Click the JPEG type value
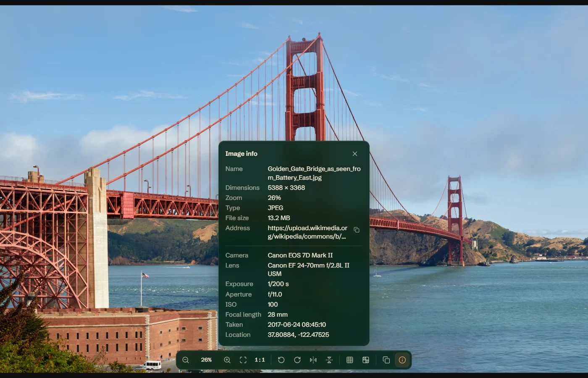Viewport: 588px width, 378px height. click(276, 208)
